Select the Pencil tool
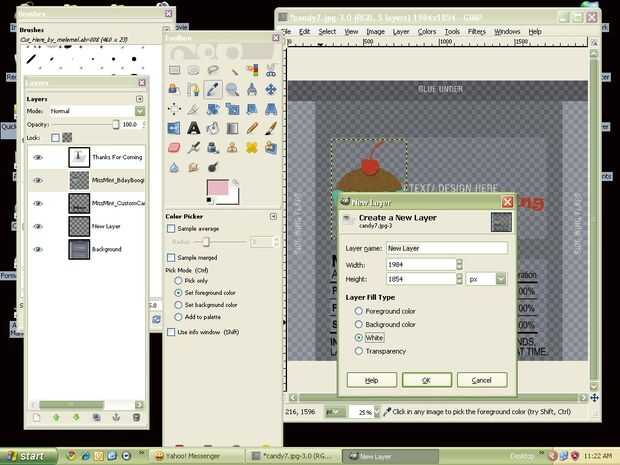The height and width of the screenshot is (465, 620). click(x=252, y=128)
